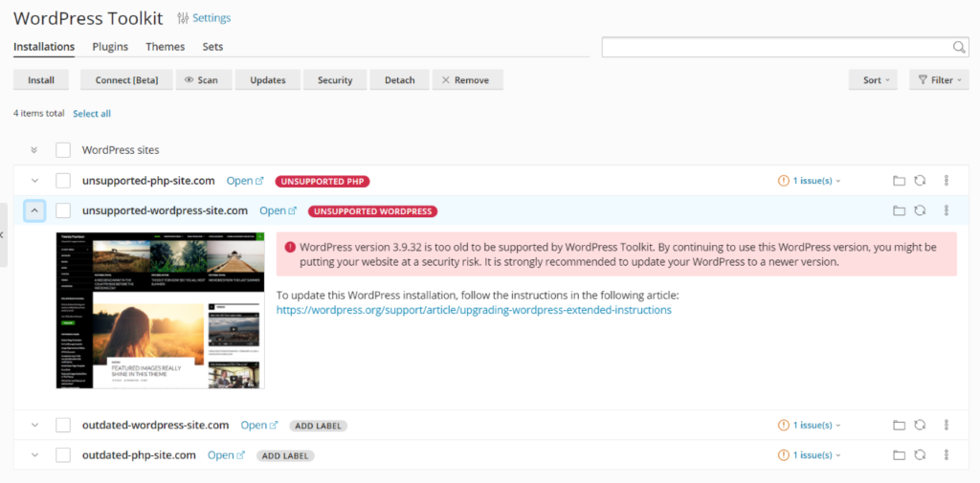Expand the outdated-wordpress-site.com row

(x=34, y=425)
